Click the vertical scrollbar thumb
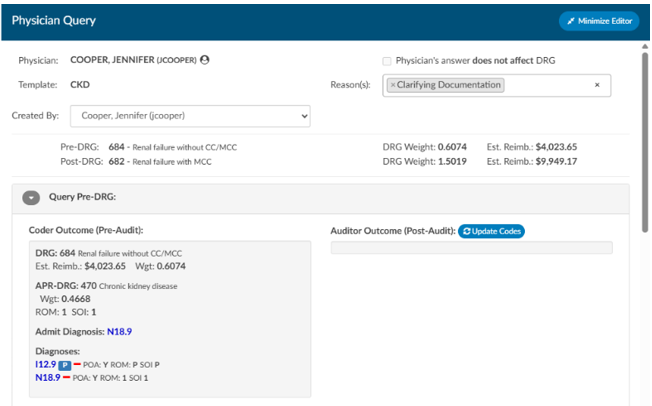This screenshot has height=406, width=652. tap(645, 141)
